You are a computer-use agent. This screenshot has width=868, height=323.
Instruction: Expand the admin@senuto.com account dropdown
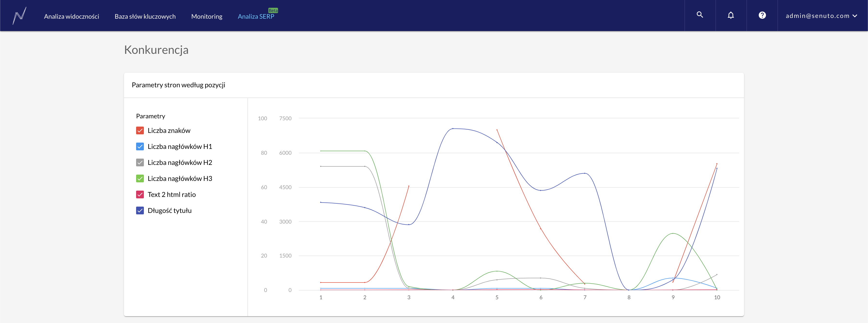[821, 16]
